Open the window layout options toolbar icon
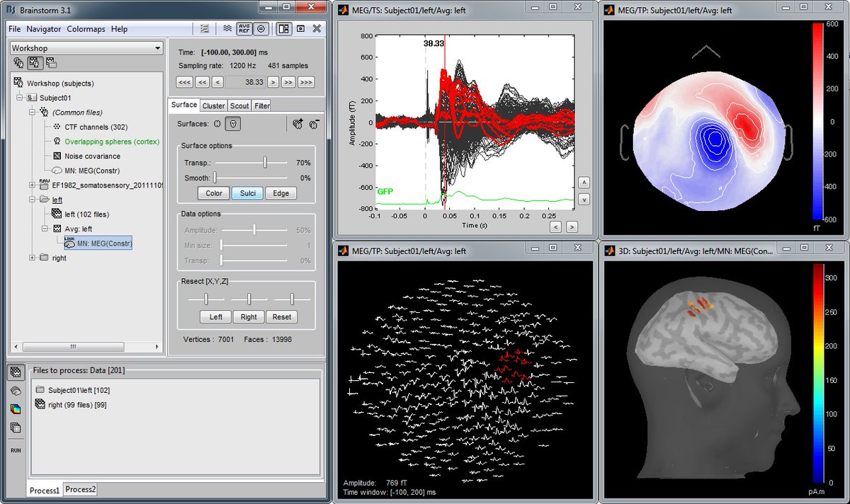 tap(282, 29)
